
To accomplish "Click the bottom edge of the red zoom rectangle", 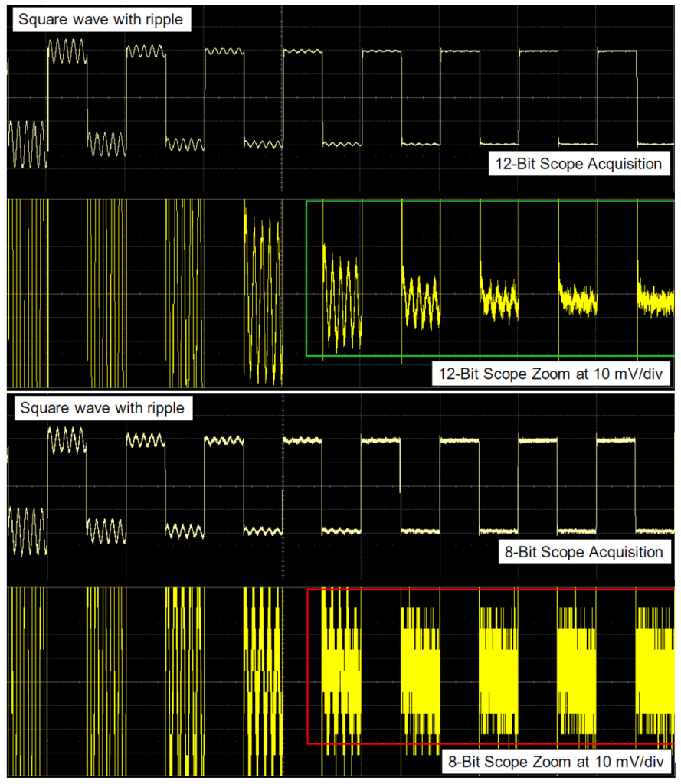I will pos(490,743).
